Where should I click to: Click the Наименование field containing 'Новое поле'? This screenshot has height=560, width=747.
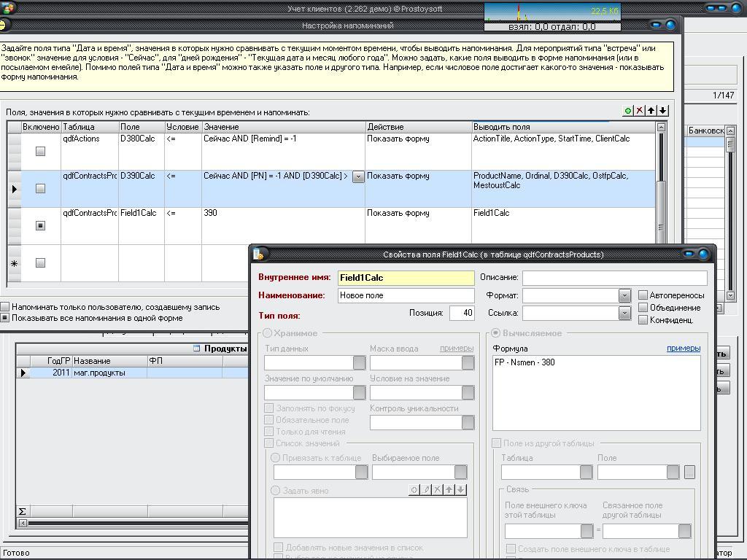click(406, 295)
